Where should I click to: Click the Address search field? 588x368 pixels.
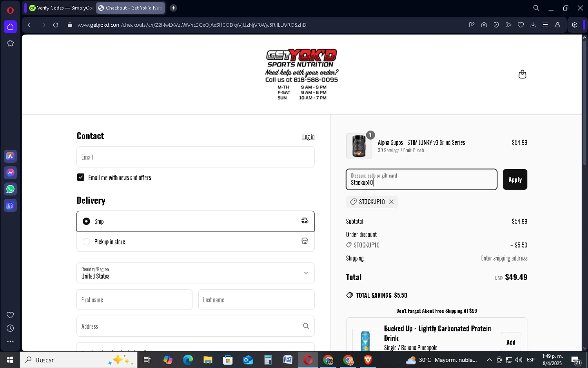pos(195,326)
